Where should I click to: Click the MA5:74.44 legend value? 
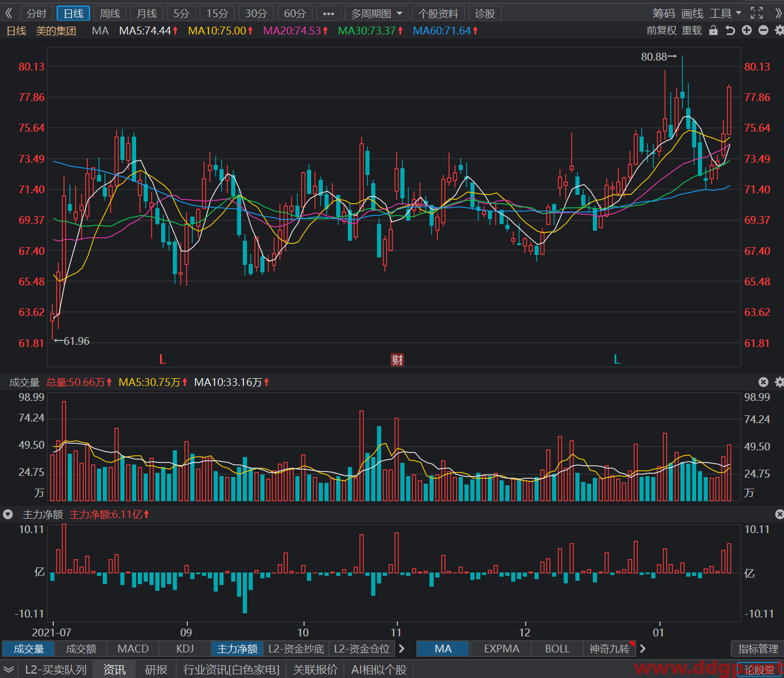click(x=148, y=31)
